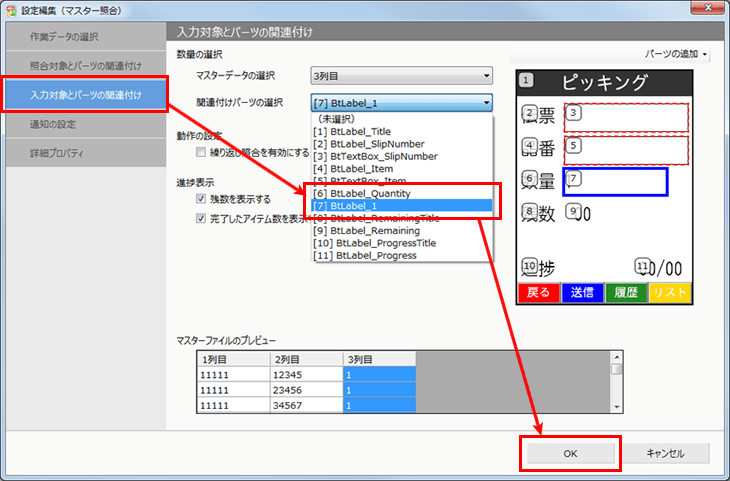730x481 pixels.
Task: Choose [6] BtLabel_Quantity from the list
Action: pyautogui.click(x=363, y=193)
